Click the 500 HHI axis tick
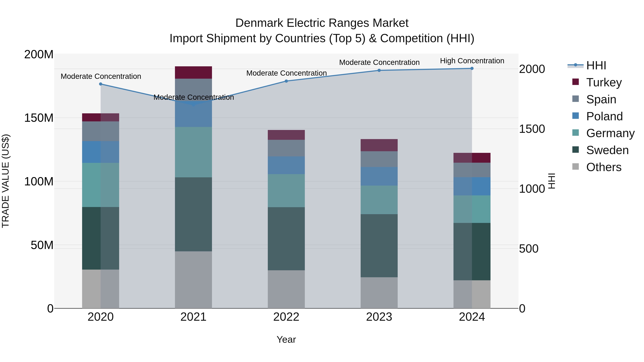644x362 pixels. click(529, 249)
